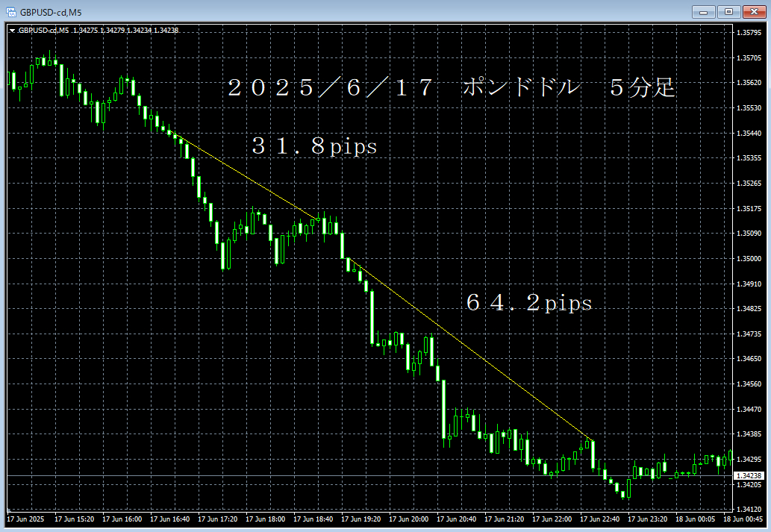
Task: Click the chart shift marker at bottom-left corner
Action: (9, 510)
